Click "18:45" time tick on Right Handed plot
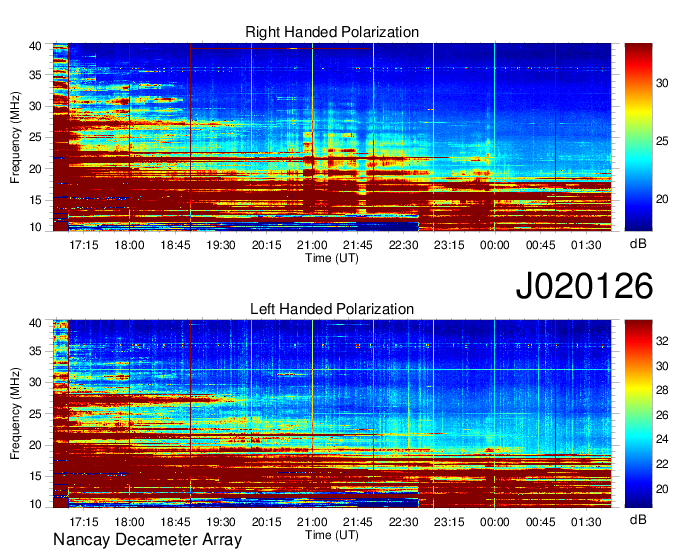The image size is (680, 552). click(x=175, y=245)
